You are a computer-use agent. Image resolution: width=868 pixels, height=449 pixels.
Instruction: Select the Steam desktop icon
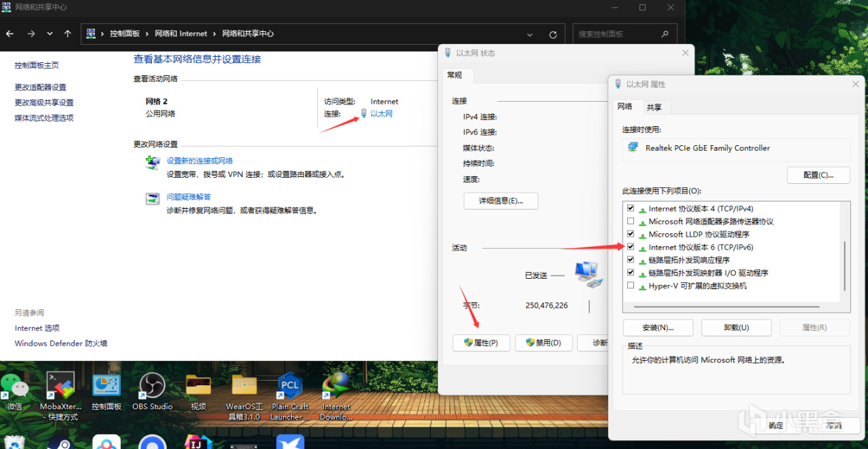point(60,444)
